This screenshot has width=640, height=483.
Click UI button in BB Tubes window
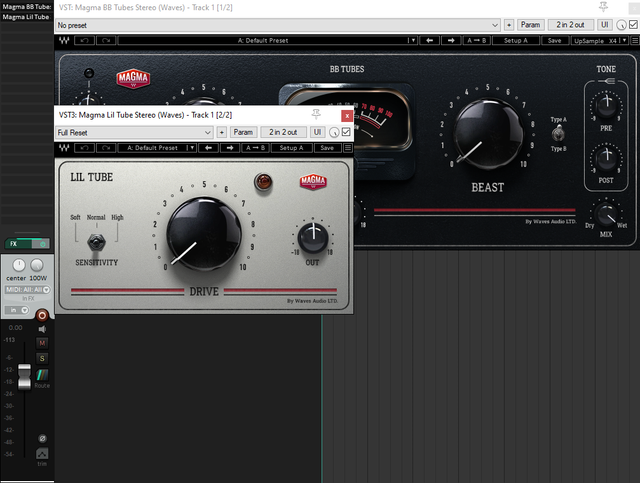[604, 25]
